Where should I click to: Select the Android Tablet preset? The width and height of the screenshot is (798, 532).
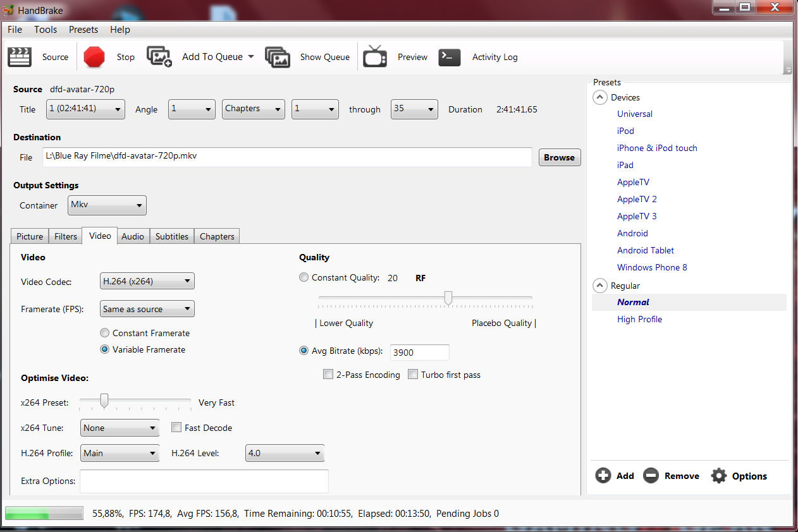(646, 250)
